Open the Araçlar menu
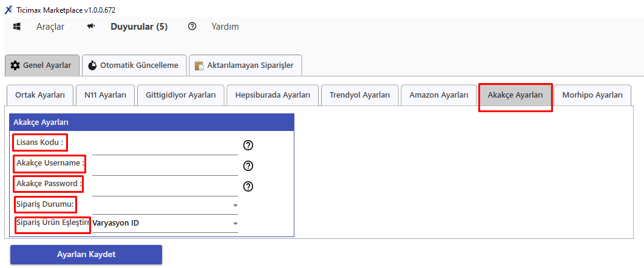The width and height of the screenshot is (644, 268). click(x=50, y=27)
